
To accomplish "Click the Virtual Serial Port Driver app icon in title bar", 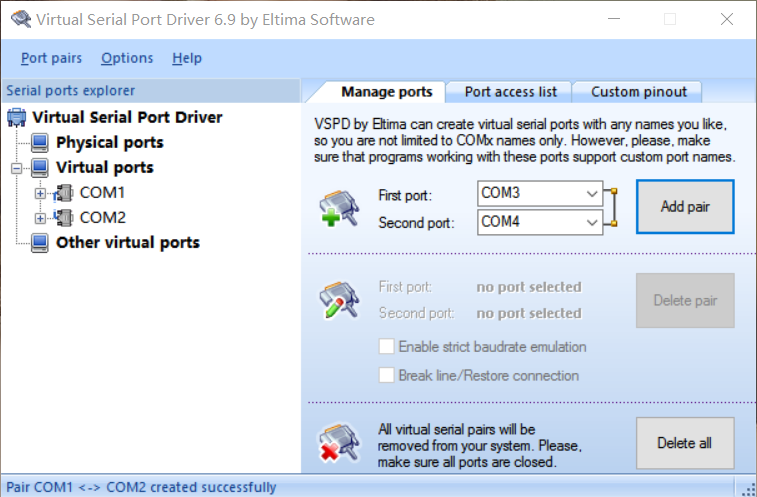I will 21,19.
